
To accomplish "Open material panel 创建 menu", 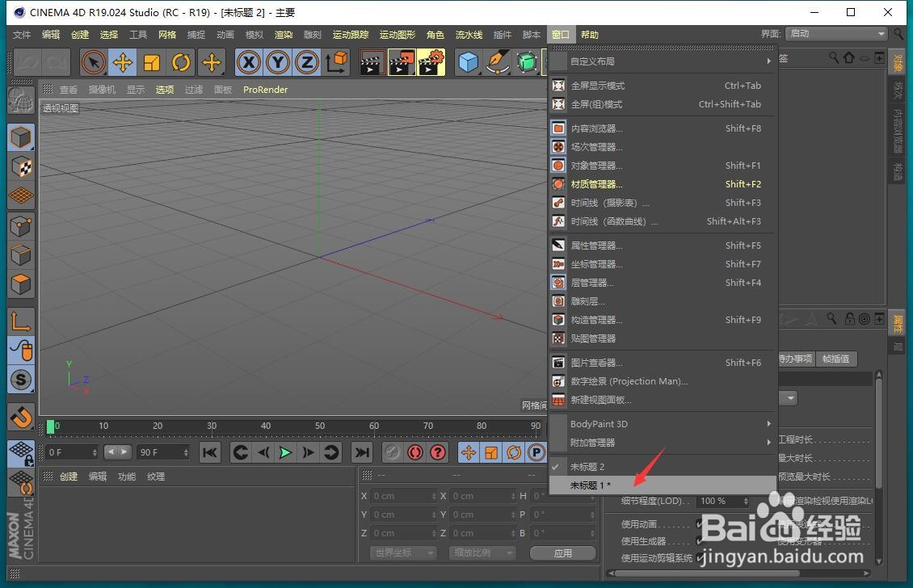I will coord(69,477).
